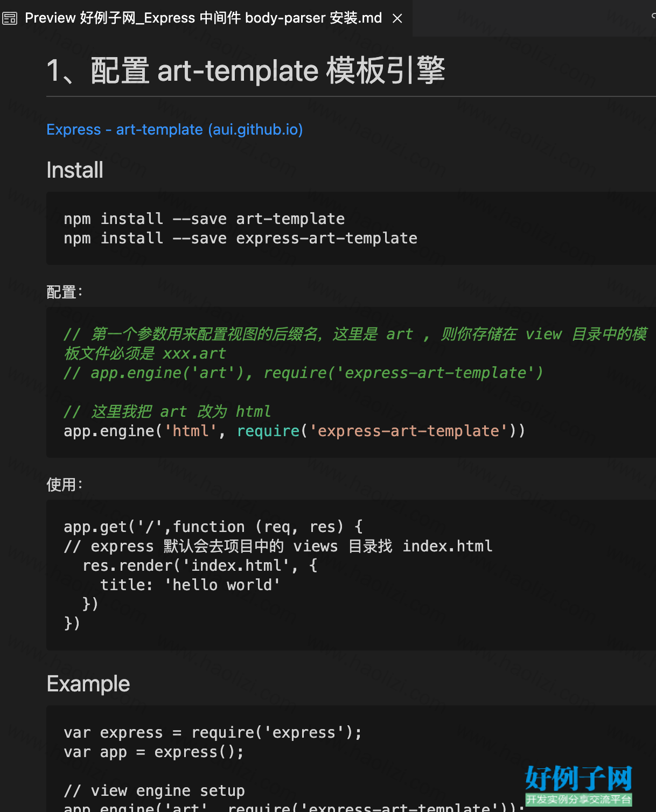Click comment '// 这里我把 art 改为 html'

click(x=167, y=411)
